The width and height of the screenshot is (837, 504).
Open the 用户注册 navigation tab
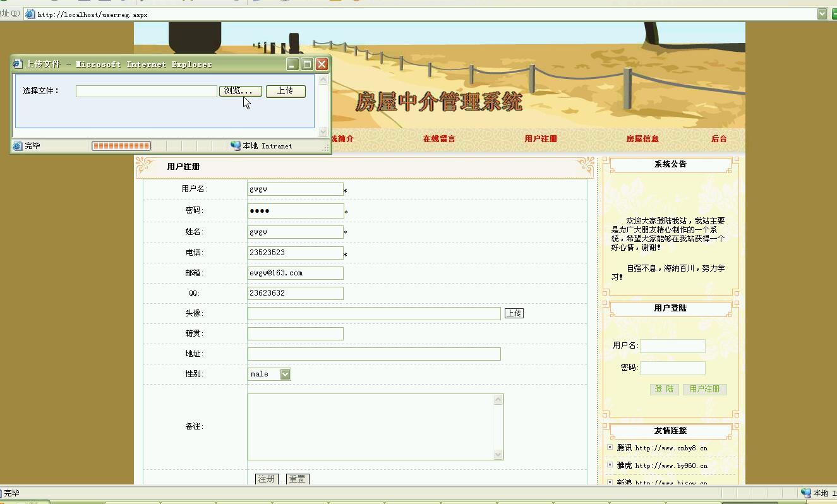(x=541, y=139)
